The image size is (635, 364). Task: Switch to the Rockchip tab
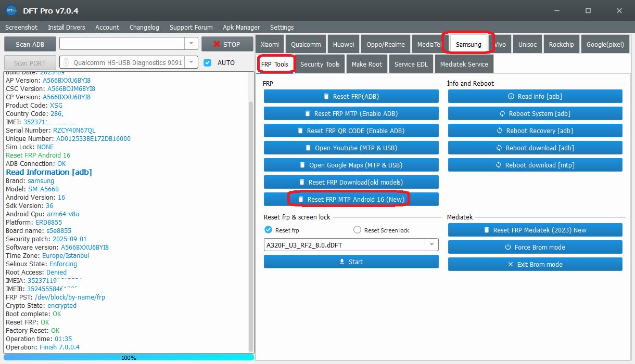click(561, 44)
